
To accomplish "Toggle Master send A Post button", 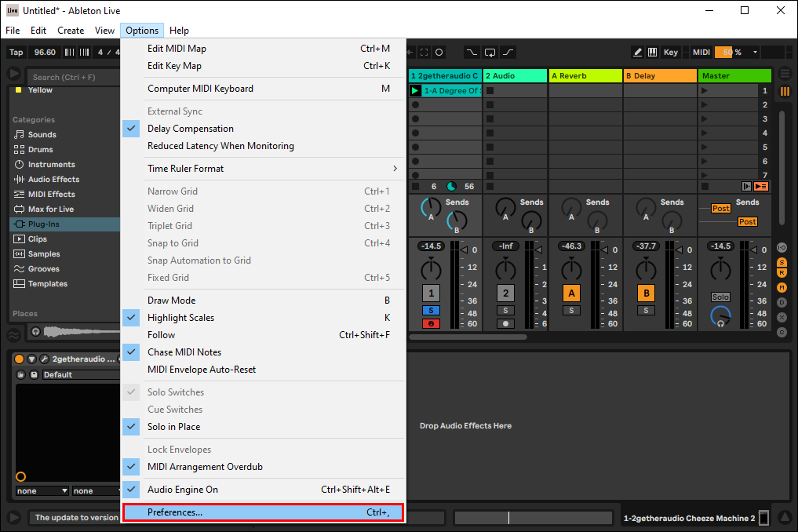I will pos(720,208).
